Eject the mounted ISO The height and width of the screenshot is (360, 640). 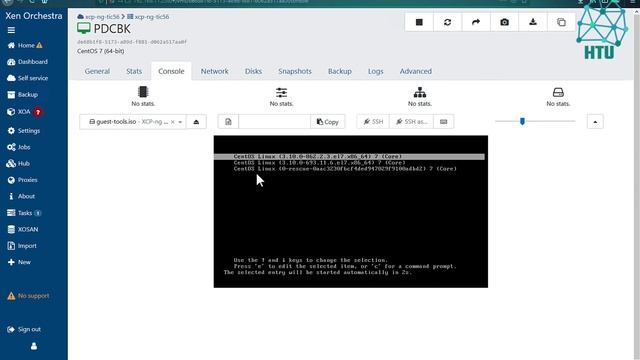[x=196, y=122]
